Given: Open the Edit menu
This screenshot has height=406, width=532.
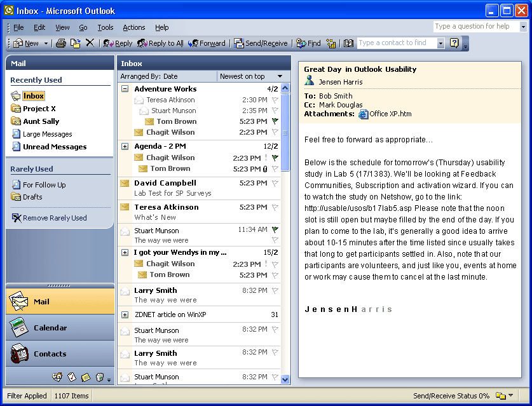Looking at the screenshot, I should click(x=39, y=27).
